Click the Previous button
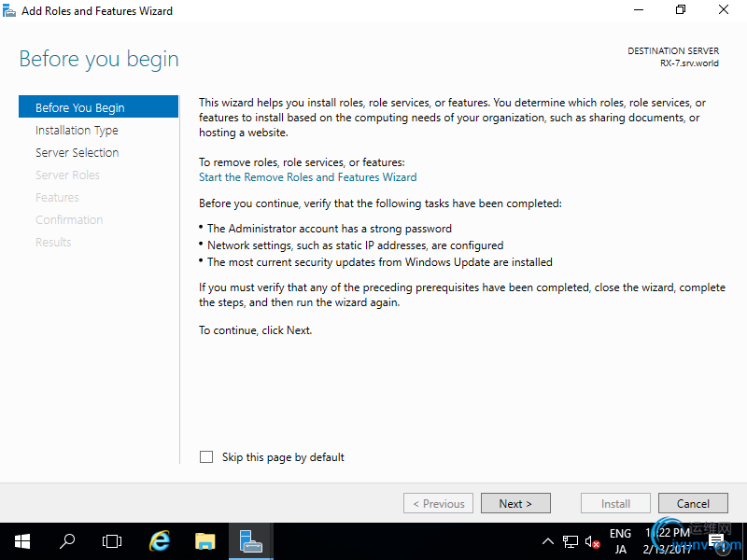The width and height of the screenshot is (747, 560). pyautogui.click(x=438, y=503)
